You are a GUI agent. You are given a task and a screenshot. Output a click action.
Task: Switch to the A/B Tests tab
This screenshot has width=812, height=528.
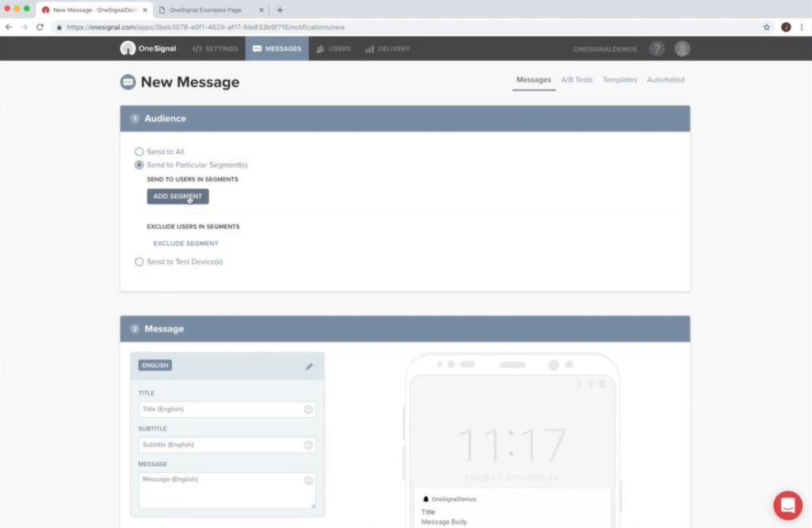[576, 80]
